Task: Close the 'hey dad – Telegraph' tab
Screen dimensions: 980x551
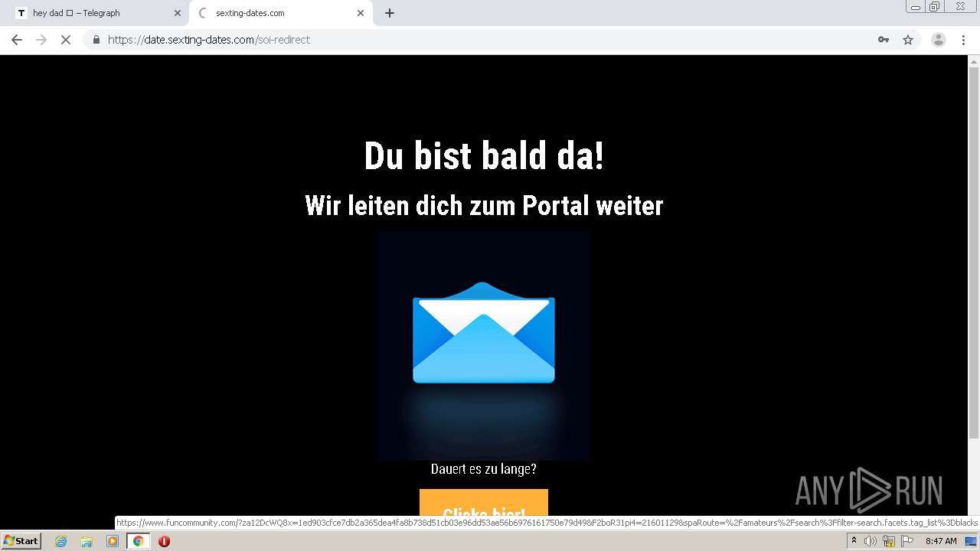Action: [x=177, y=13]
